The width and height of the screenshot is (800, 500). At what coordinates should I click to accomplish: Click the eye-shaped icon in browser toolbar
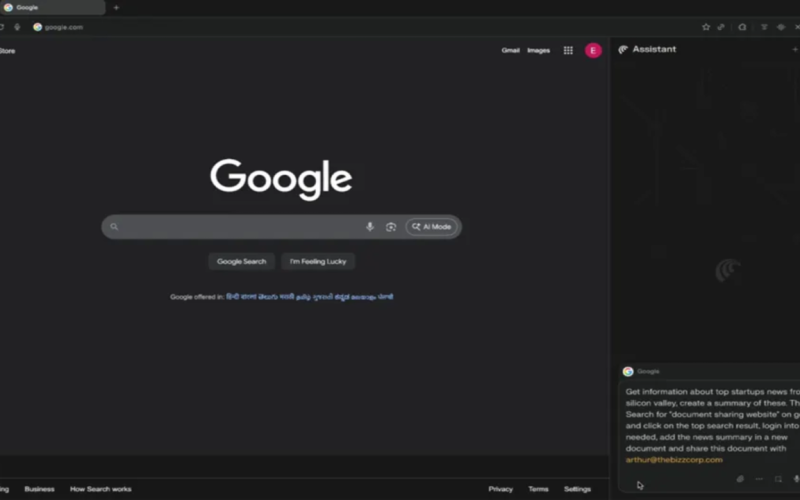coord(781,27)
